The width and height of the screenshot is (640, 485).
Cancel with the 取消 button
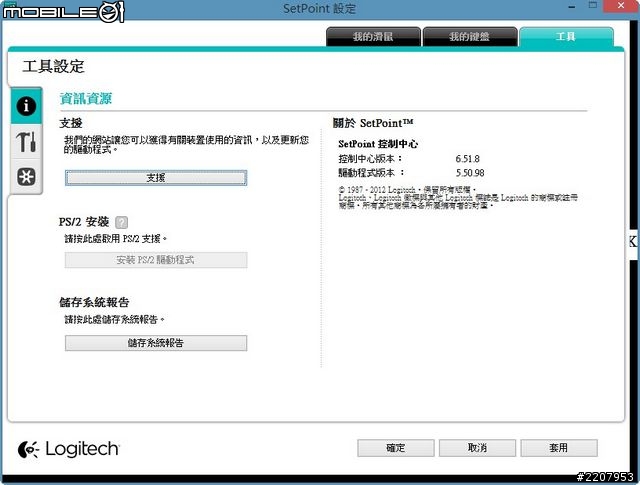point(477,448)
